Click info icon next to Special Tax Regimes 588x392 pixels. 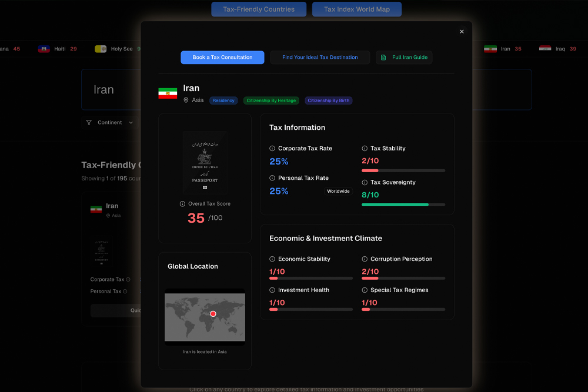click(365, 290)
